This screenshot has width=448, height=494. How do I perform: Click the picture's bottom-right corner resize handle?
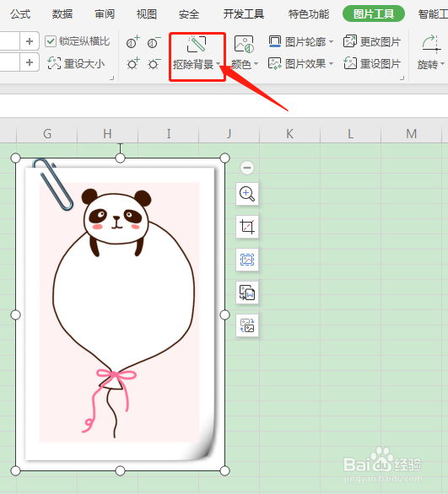[224, 471]
